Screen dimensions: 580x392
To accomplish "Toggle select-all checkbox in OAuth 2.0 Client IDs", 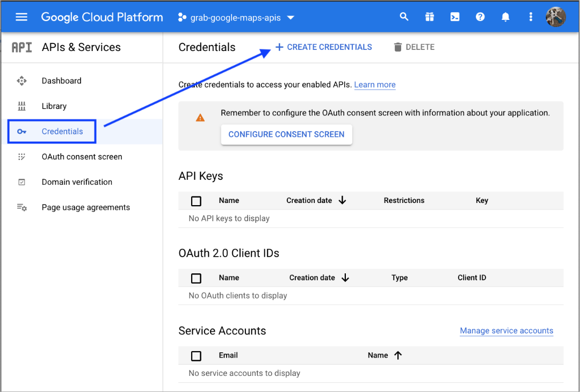I will 196,278.
